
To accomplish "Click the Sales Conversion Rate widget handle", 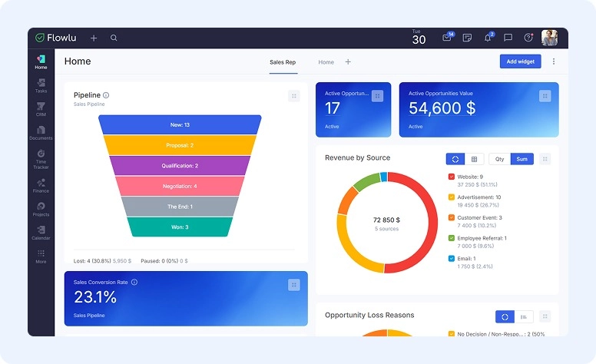I will tap(294, 285).
